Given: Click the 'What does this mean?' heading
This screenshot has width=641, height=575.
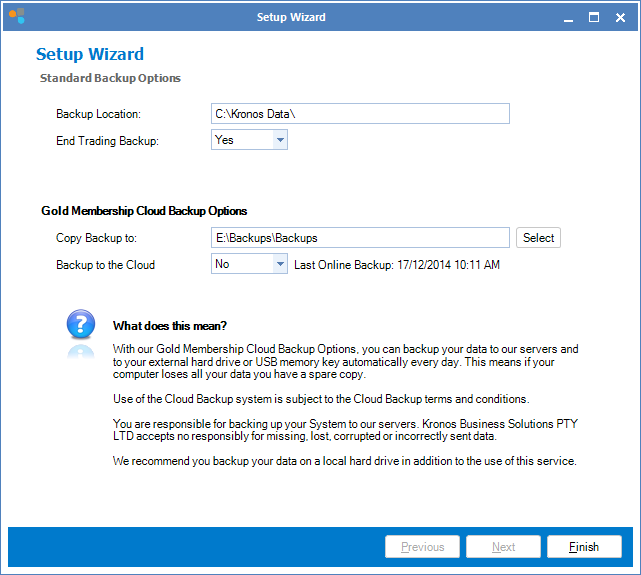Looking at the screenshot, I should pyautogui.click(x=170, y=326).
